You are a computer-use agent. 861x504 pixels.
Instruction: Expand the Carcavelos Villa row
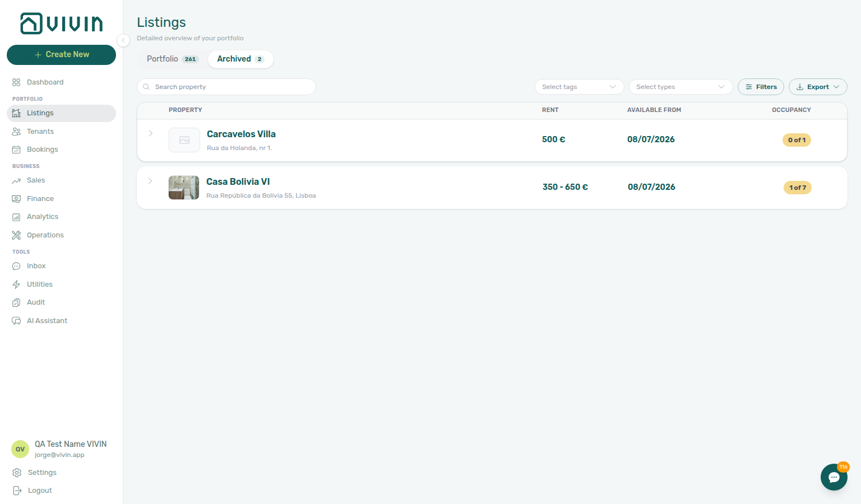point(151,133)
